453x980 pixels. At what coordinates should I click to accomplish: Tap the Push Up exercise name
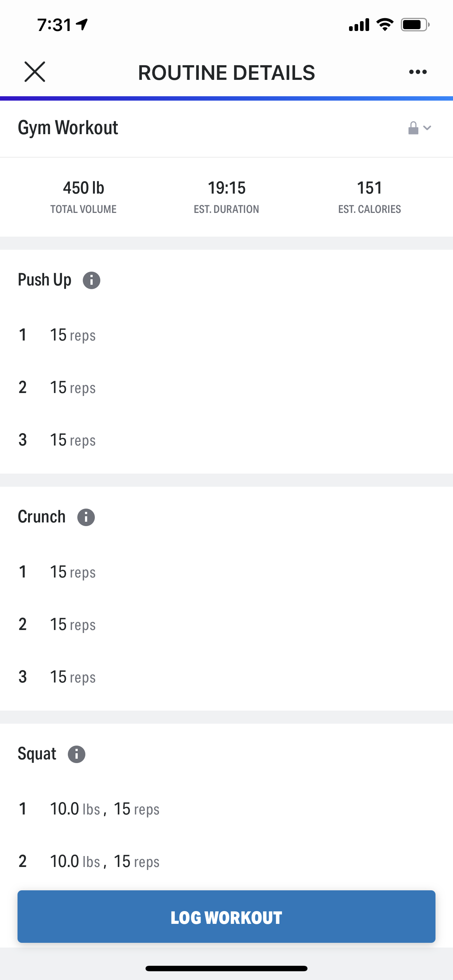[44, 280]
